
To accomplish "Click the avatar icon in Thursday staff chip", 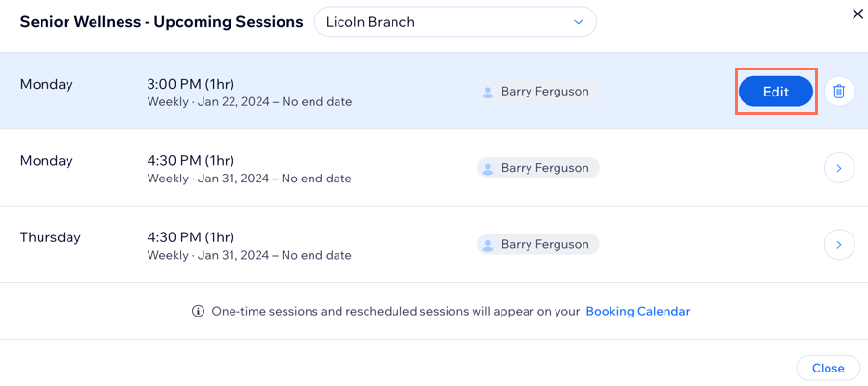I will tap(488, 245).
